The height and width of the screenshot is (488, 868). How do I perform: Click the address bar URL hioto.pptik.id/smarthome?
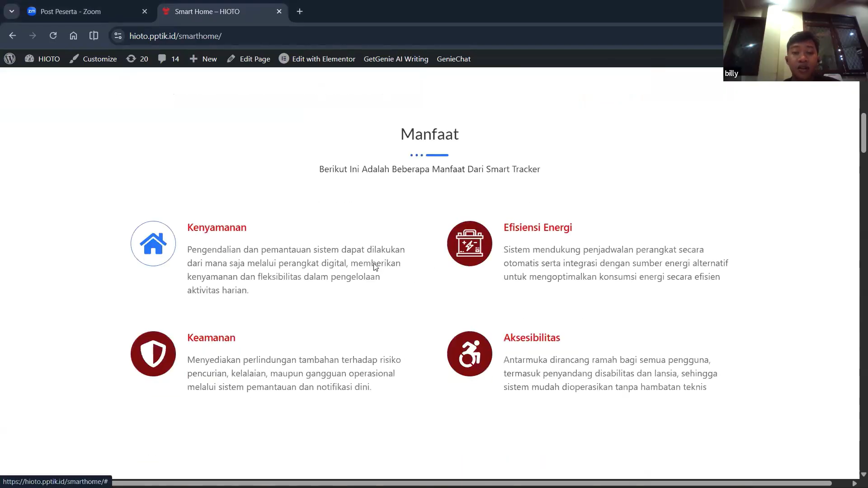(x=175, y=36)
